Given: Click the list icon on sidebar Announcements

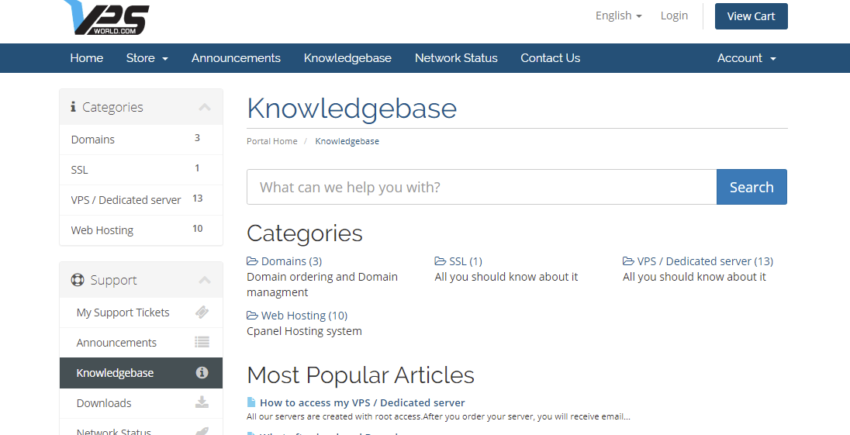Looking at the screenshot, I should (202, 342).
